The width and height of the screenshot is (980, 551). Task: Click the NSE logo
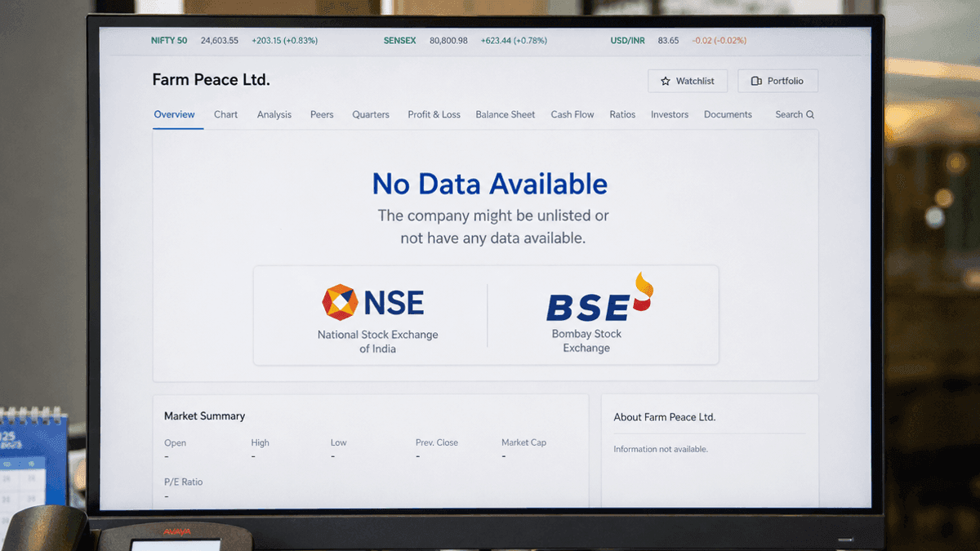point(373,303)
